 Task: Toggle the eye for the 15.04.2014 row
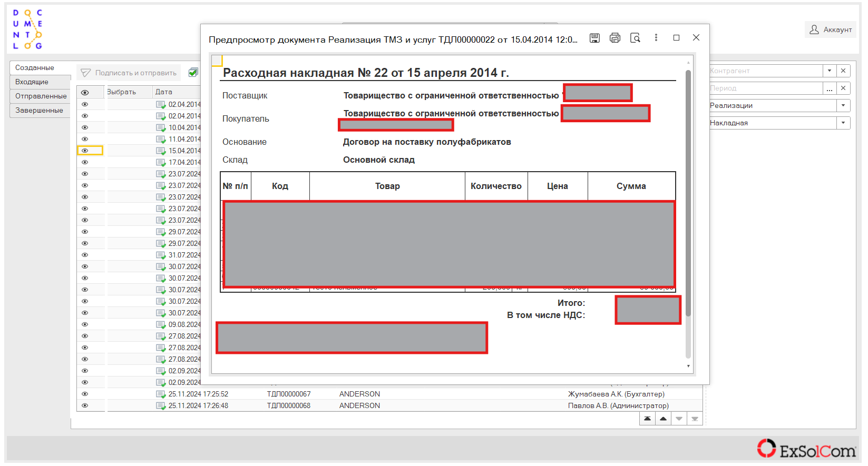click(x=84, y=151)
